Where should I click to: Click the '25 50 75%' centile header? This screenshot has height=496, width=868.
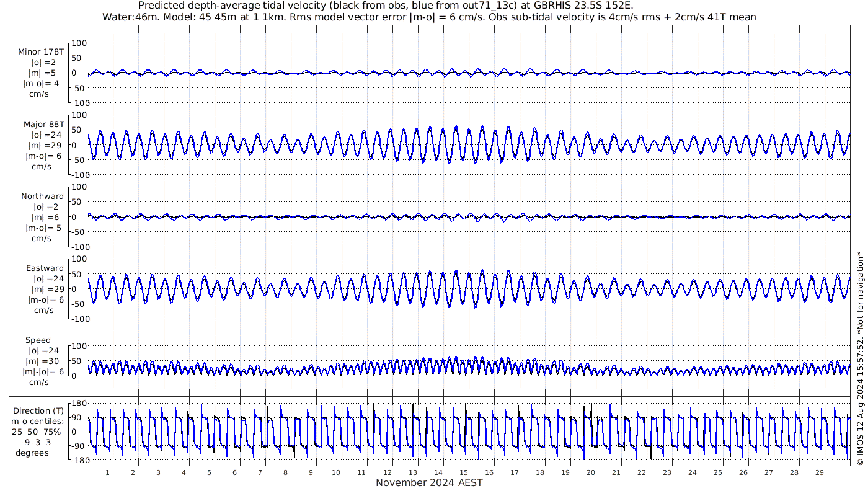coord(37,432)
